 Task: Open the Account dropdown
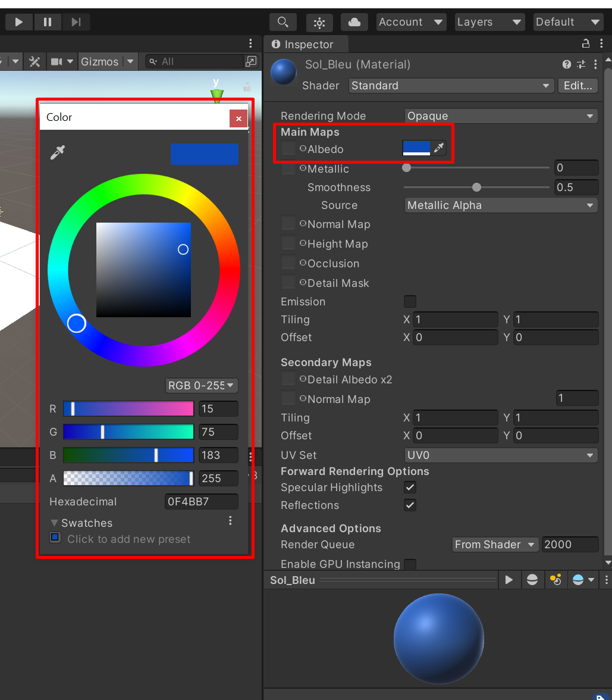(x=412, y=22)
